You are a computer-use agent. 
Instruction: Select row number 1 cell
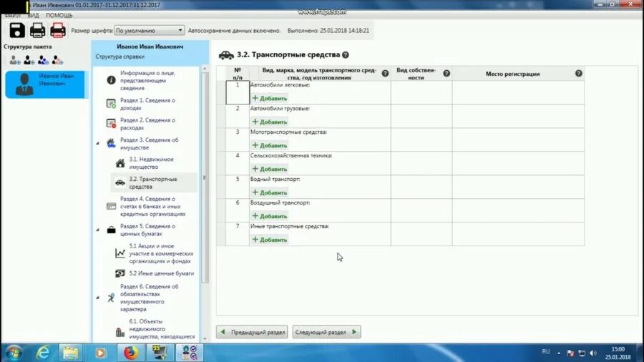pyautogui.click(x=238, y=92)
